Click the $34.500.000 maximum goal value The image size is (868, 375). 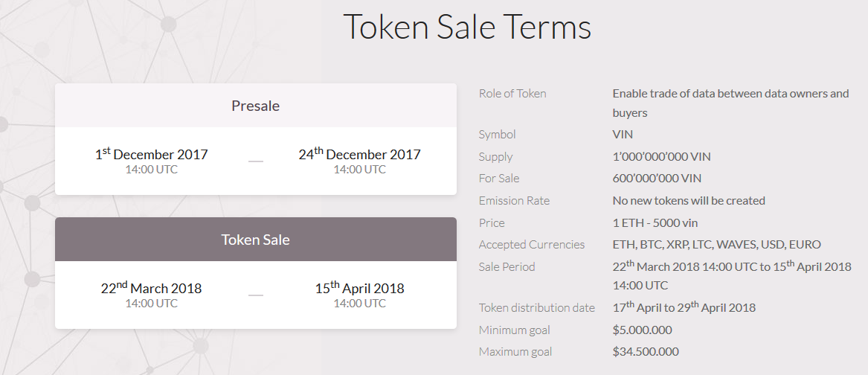coord(646,351)
